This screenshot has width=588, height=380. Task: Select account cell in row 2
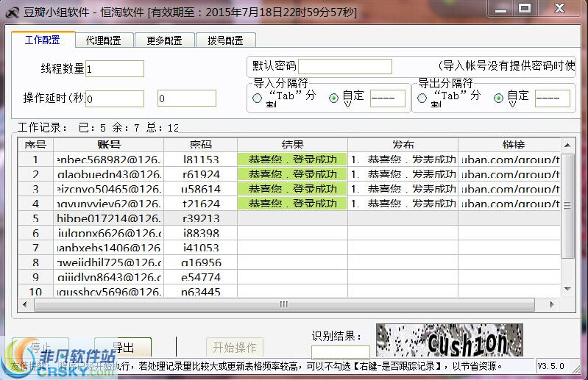click(x=109, y=174)
